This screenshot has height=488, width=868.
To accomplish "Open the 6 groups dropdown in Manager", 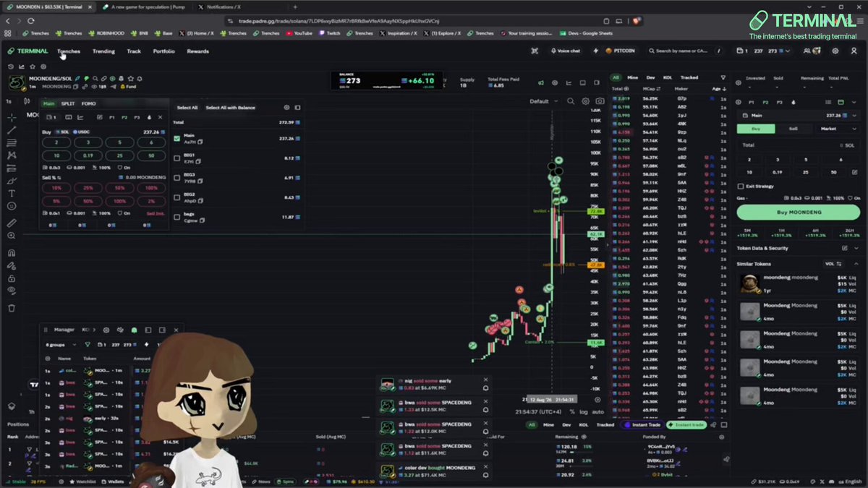I will point(63,345).
